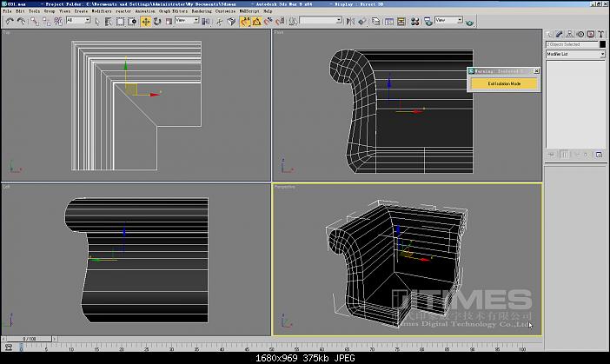Toggle the Angle Snap button

pyautogui.click(x=256, y=22)
